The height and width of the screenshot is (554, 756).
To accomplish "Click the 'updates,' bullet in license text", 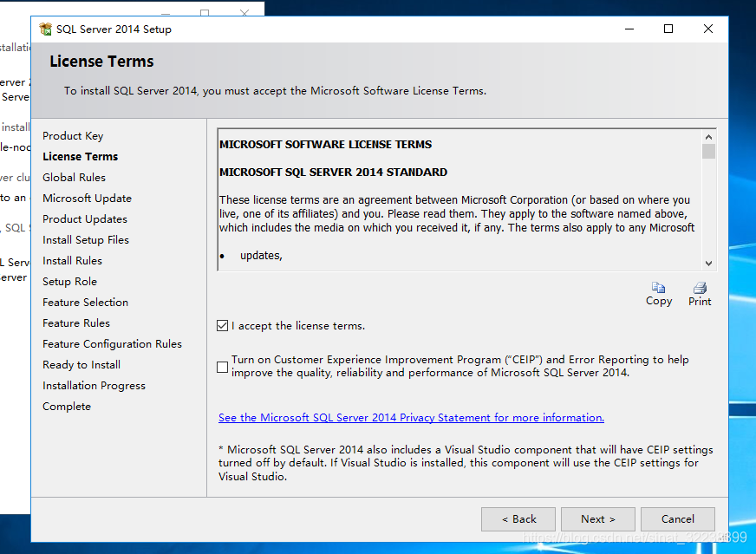I will [x=261, y=256].
